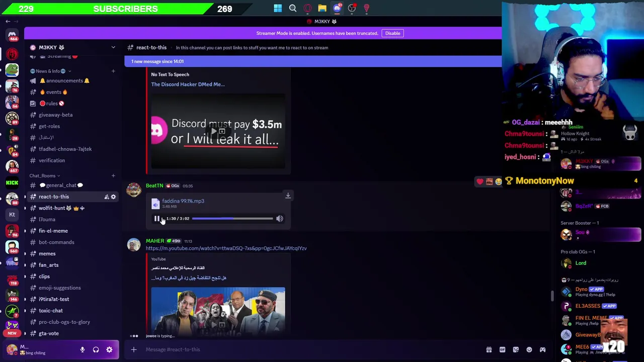Viewport: 644px width, 362px height.
Task: Download the faddina 99.1%.mp3 attachment
Action: (288, 195)
